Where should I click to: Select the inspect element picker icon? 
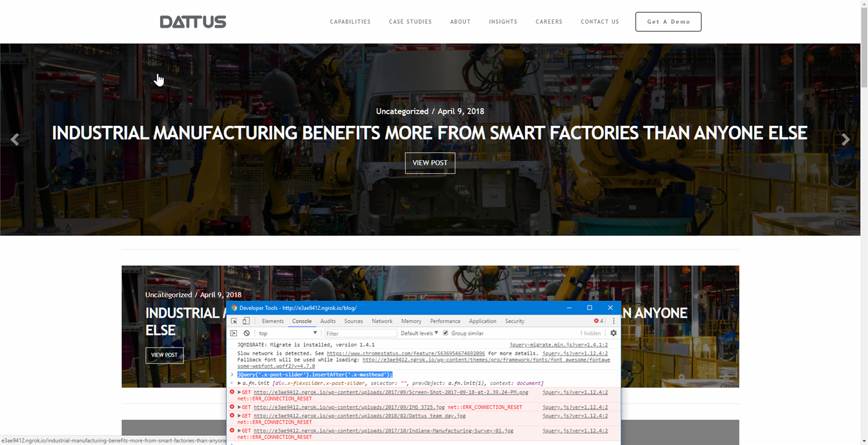click(234, 321)
